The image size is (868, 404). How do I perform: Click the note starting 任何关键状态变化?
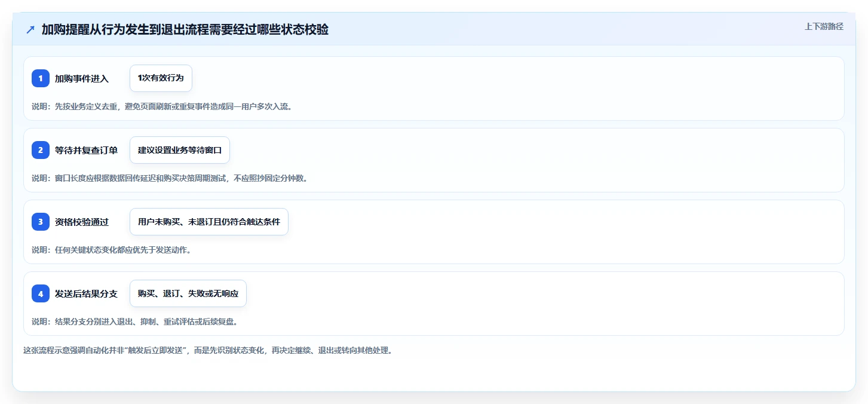[x=112, y=250]
